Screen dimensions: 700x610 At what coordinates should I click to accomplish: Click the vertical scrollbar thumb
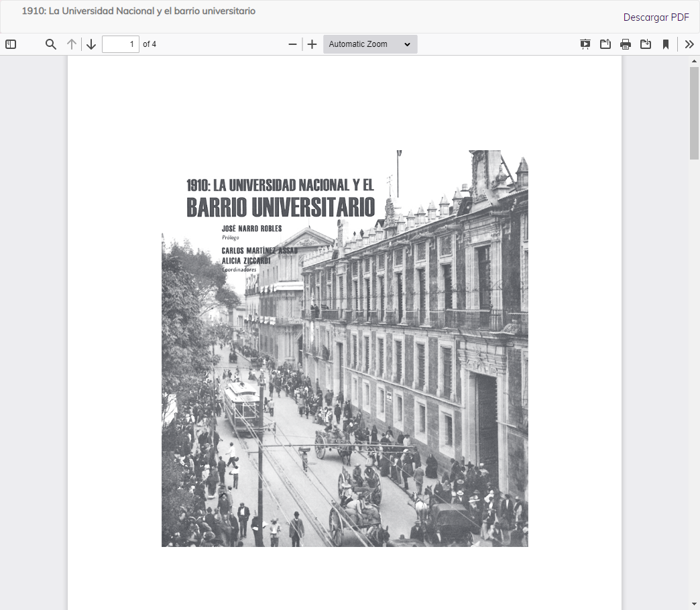[x=694, y=113]
